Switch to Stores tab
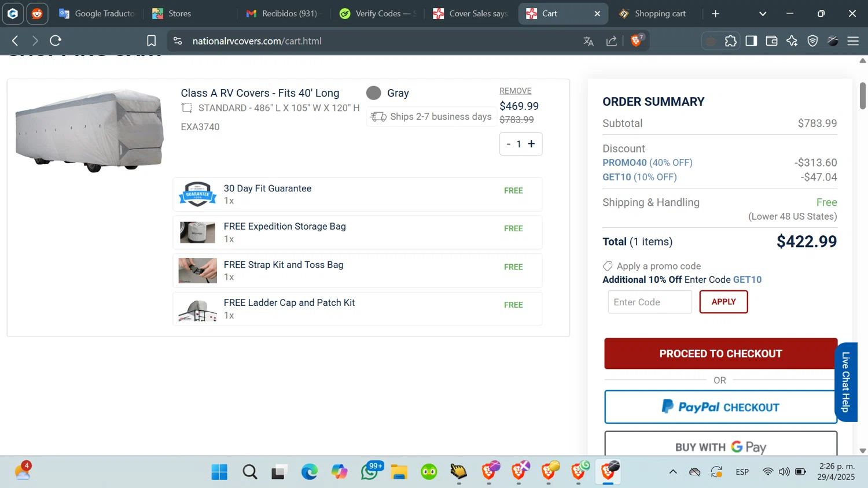This screenshot has height=488, width=868. 190,13
